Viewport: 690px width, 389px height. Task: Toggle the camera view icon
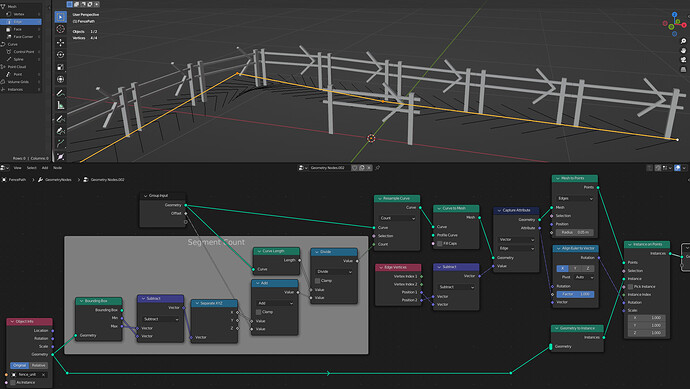click(x=683, y=59)
